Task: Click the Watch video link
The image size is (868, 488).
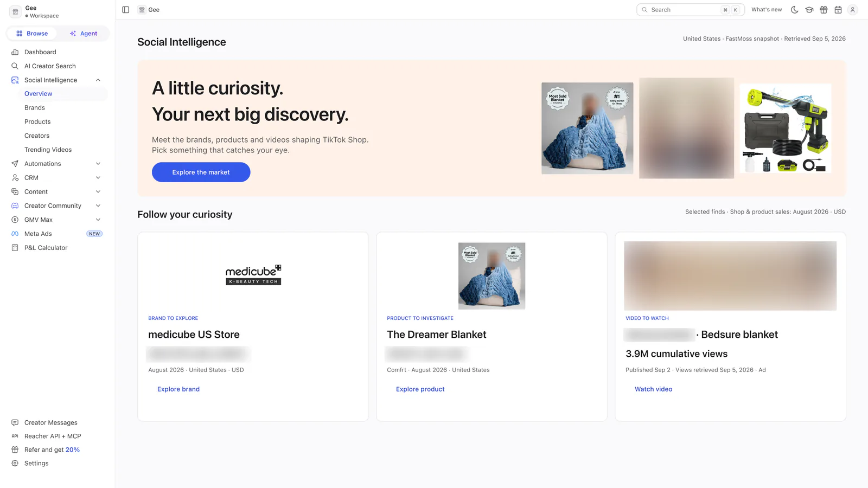Action: [x=653, y=389]
